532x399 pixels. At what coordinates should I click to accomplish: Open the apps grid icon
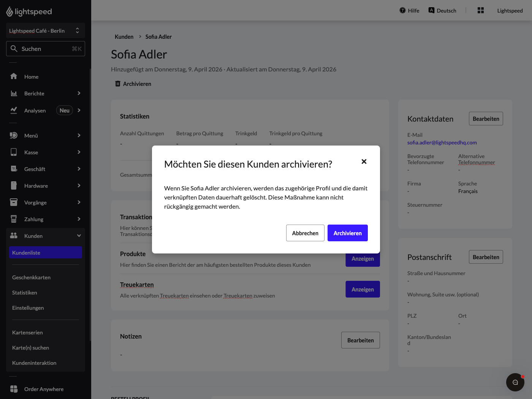481,10
